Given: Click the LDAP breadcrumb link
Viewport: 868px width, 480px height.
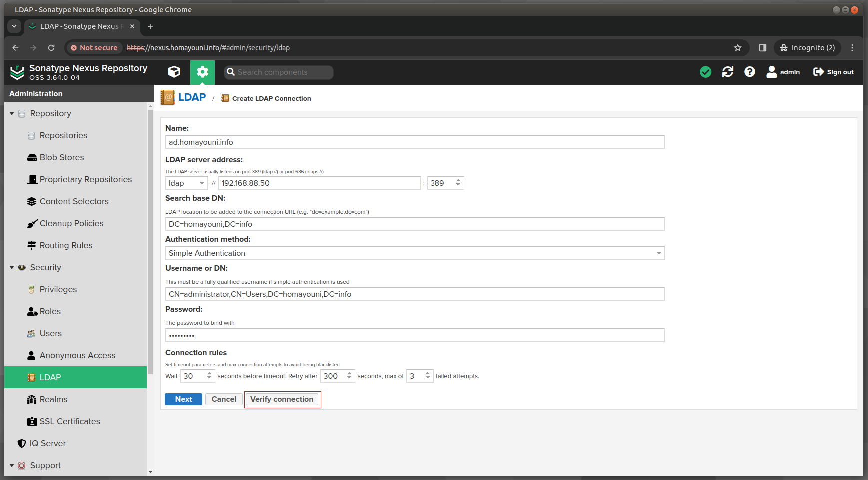Looking at the screenshot, I should 192,97.
